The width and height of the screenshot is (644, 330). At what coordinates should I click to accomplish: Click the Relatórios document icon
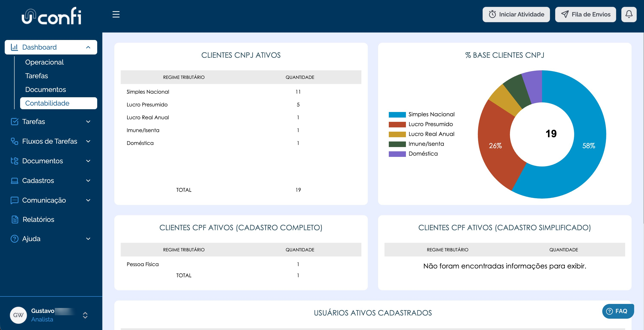pyautogui.click(x=15, y=219)
